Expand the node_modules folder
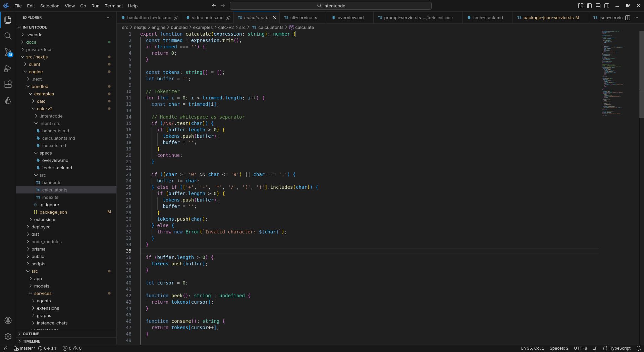Image resolution: width=644 pixels, height=352 pixels. [46, 242]
